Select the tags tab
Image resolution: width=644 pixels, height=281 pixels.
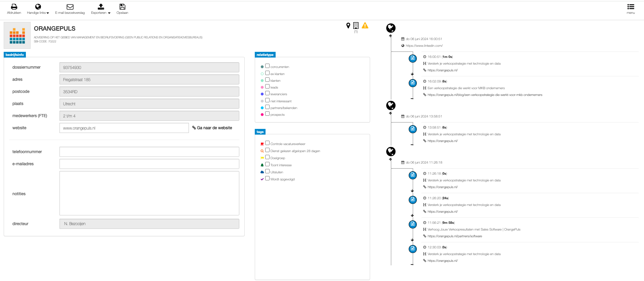coord(260,132)
